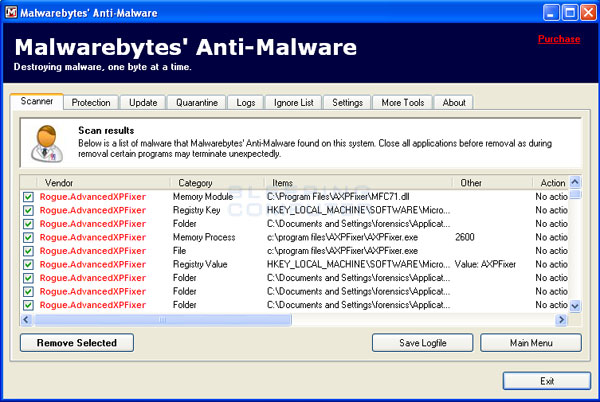
Task: Uncheck the Registry Value row checkbox
Action: [28, 265]
